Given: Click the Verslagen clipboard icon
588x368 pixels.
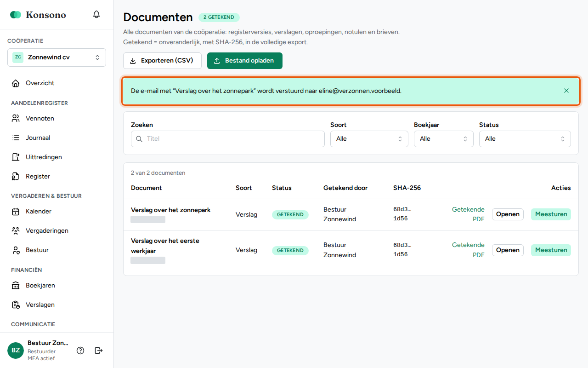Looking at the screenshot, I should [x=16, y=305].
